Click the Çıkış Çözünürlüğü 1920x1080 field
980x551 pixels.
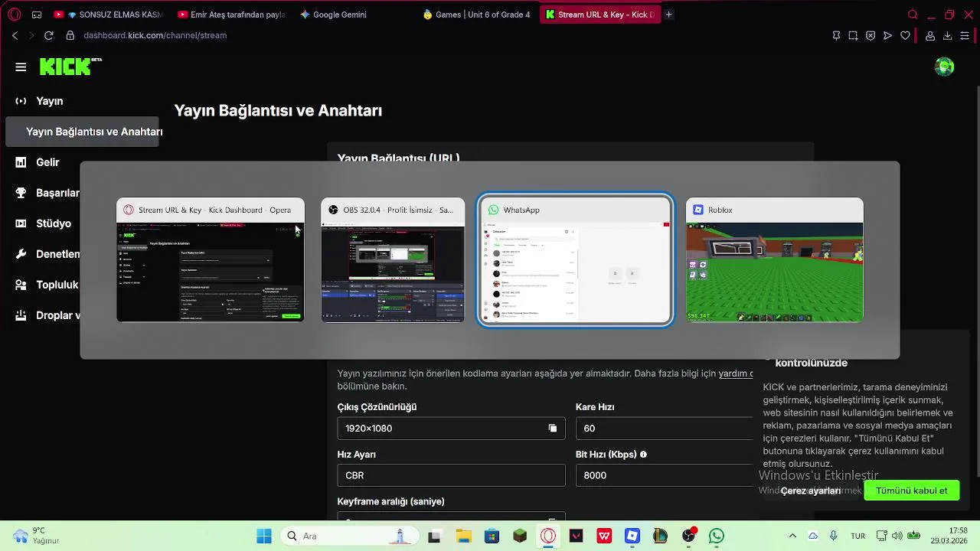(x=451, y=429)
